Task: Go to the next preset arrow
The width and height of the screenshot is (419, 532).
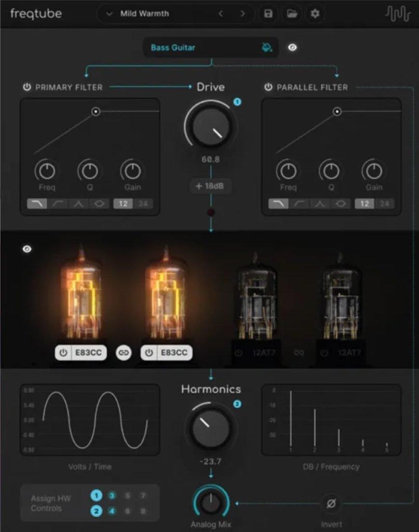Action: (x=242, y=14)
